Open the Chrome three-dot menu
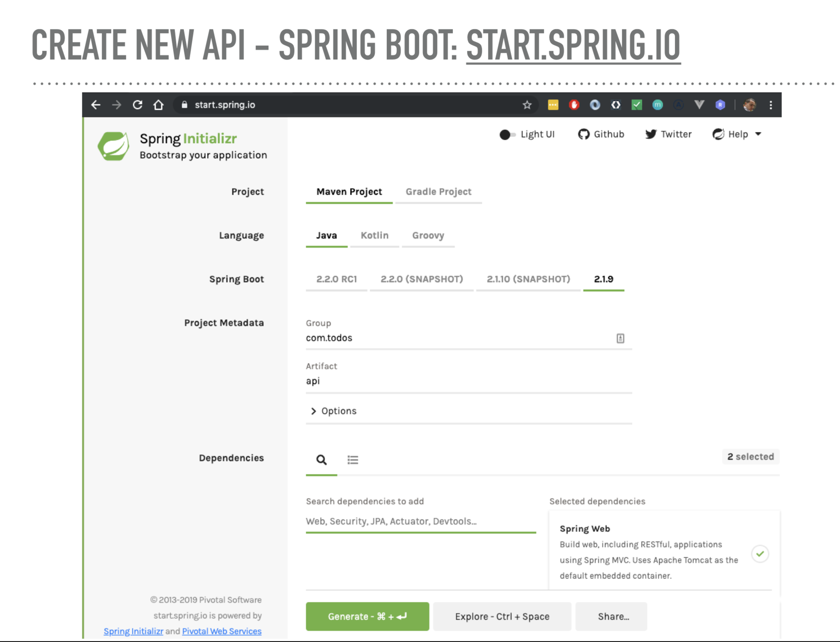The image size is (840, 642). (771, 105)
